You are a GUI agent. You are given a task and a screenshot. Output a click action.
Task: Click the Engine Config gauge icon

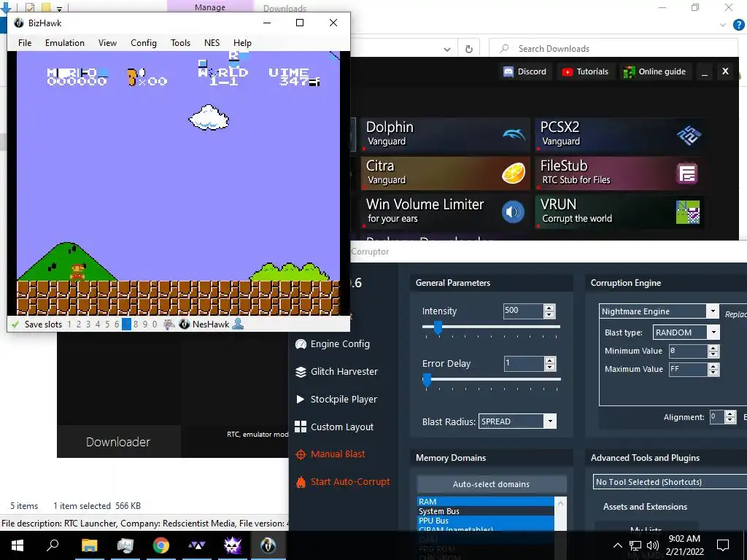(301, 344)
